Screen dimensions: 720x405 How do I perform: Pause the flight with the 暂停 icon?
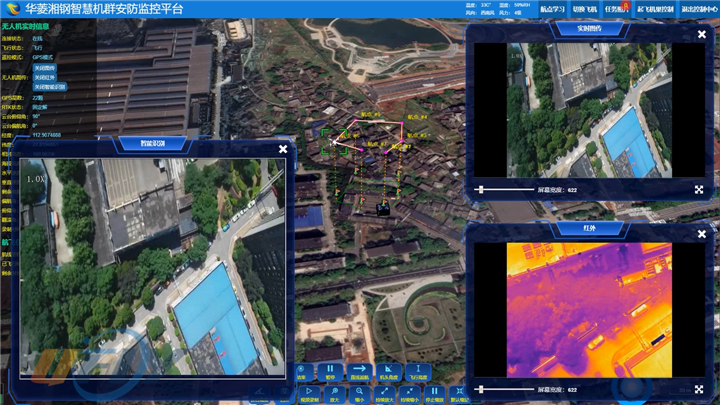(330, 371)
